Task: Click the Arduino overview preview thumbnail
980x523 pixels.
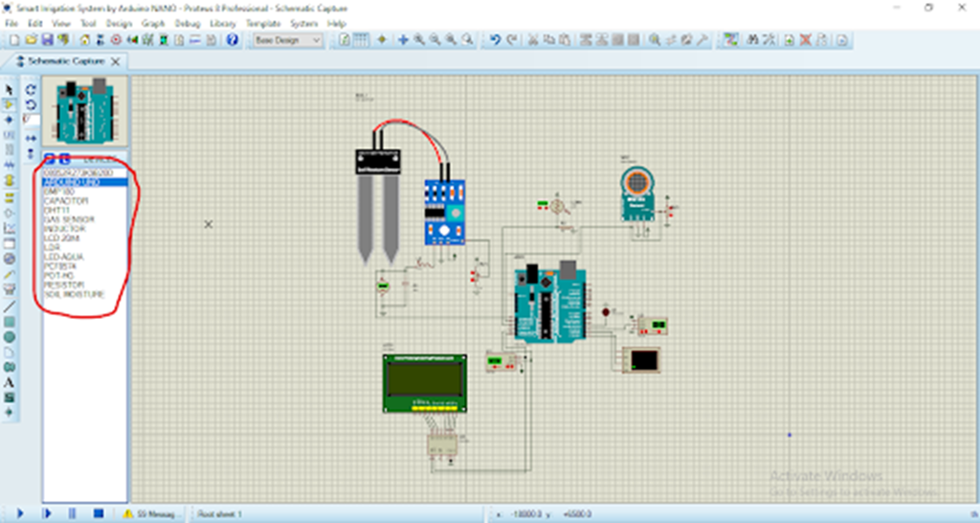Action: 85,111
